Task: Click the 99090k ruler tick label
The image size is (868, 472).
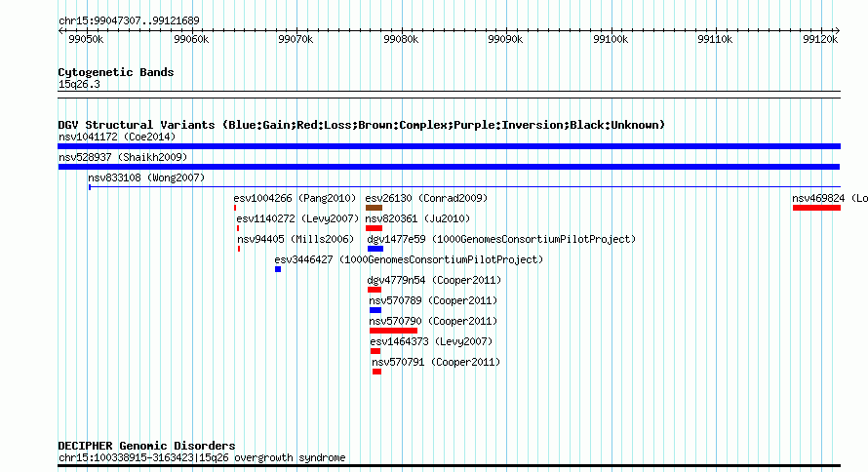Action: pos(505,39)
